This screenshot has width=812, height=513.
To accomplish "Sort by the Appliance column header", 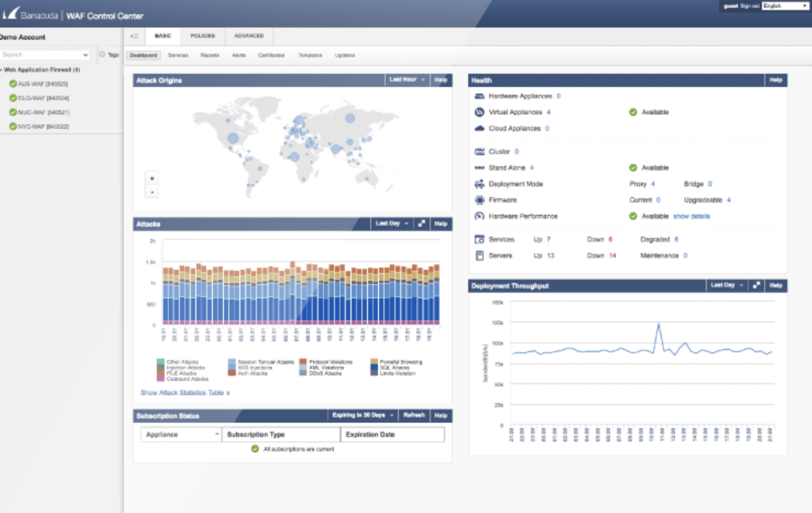I will [x=181, y=434].
